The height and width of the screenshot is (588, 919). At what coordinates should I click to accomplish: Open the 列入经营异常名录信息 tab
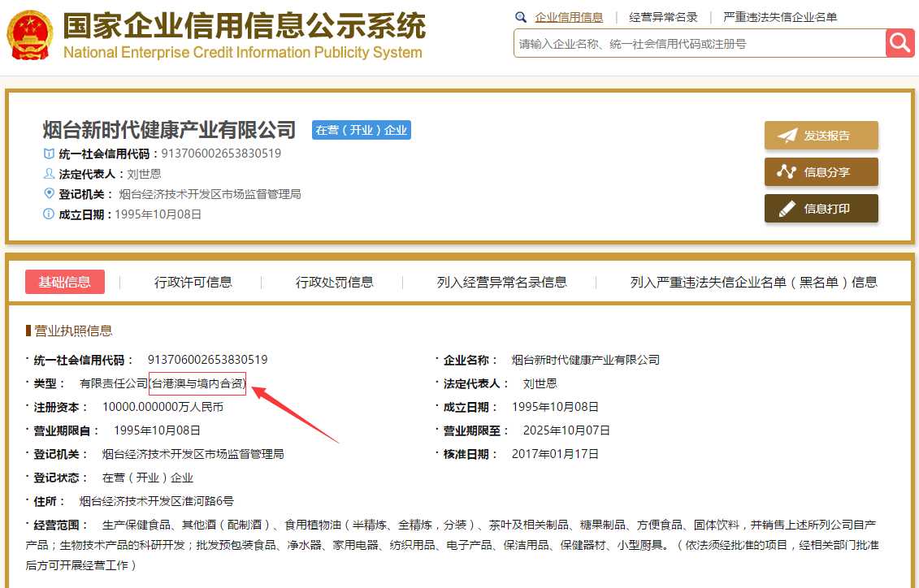(x=501, y=283)
